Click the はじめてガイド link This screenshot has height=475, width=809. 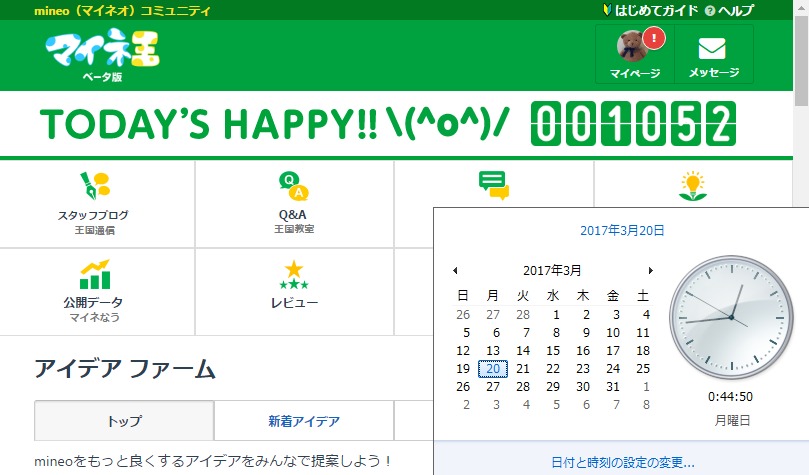[651, 10]
